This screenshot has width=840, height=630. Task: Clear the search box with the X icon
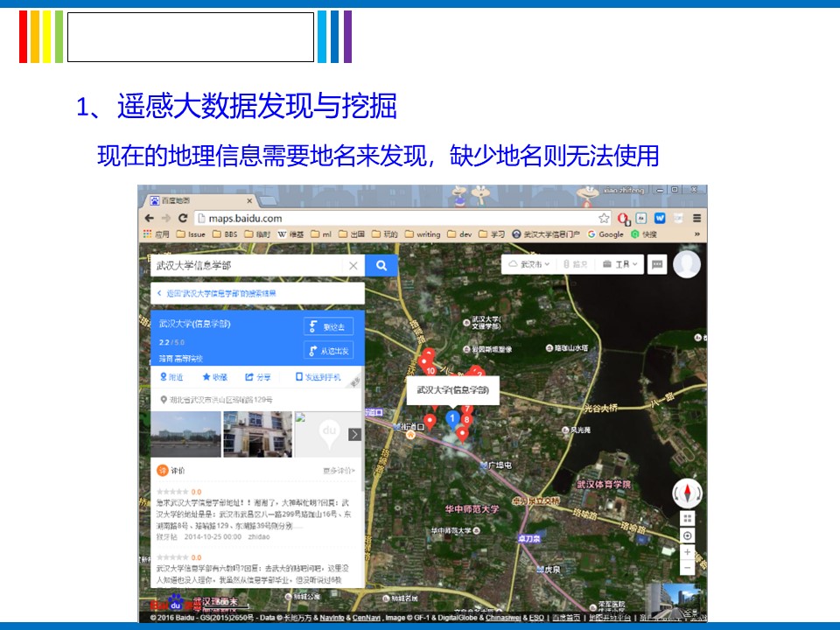click(353, 265)
